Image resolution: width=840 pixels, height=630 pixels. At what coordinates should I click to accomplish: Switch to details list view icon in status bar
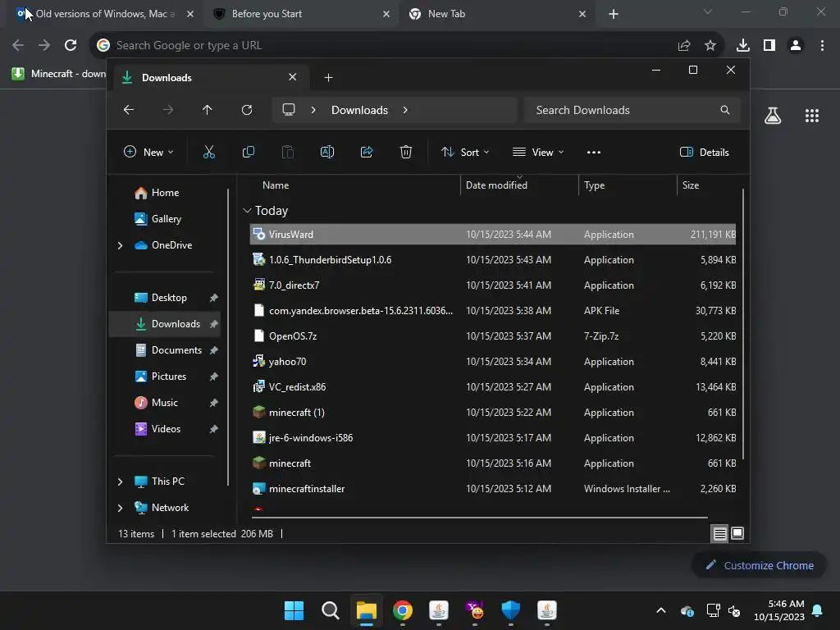click(719, 533)
